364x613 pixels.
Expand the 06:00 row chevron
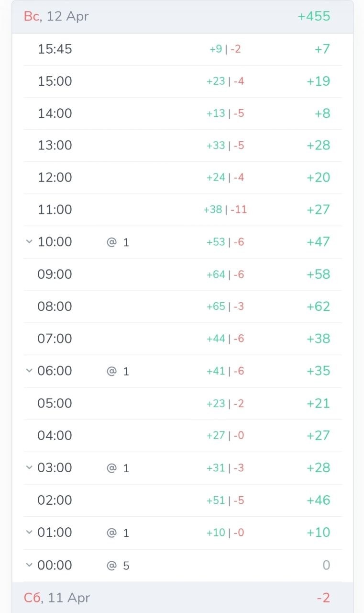[29, 371]
